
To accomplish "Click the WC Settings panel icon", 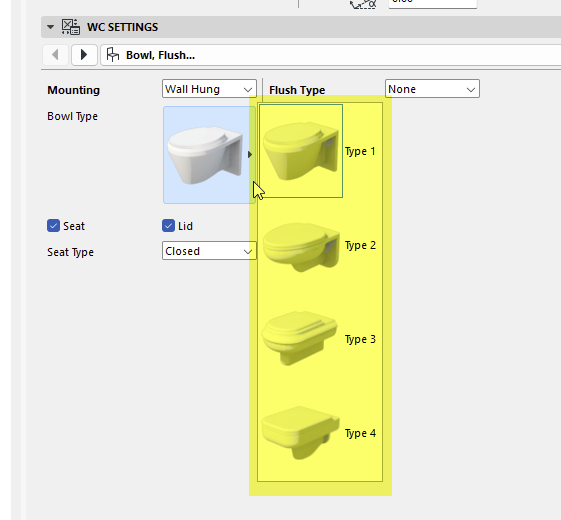I will 70,27.
